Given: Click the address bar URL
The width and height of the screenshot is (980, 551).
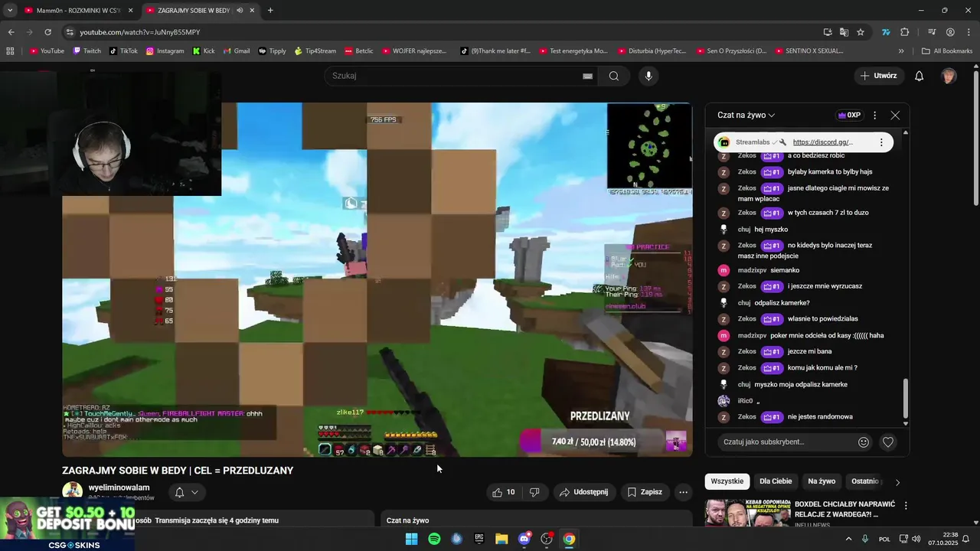Looking at the screenshot, I should (140, 32).
